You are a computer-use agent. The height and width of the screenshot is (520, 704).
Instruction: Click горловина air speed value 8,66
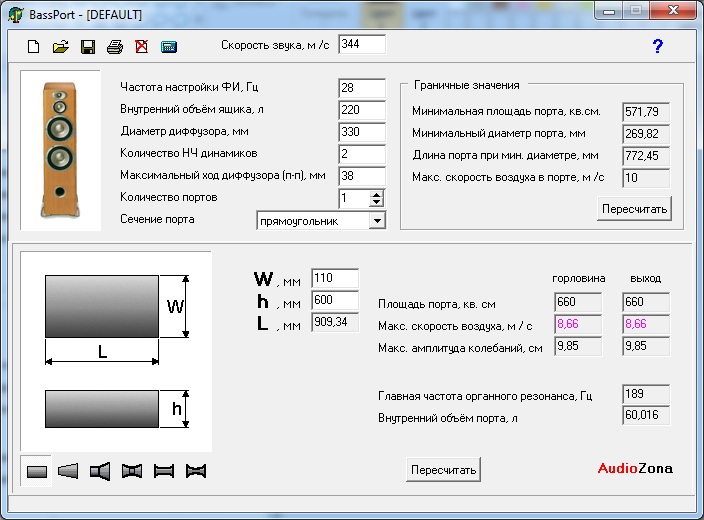click(x=578, y=324)
